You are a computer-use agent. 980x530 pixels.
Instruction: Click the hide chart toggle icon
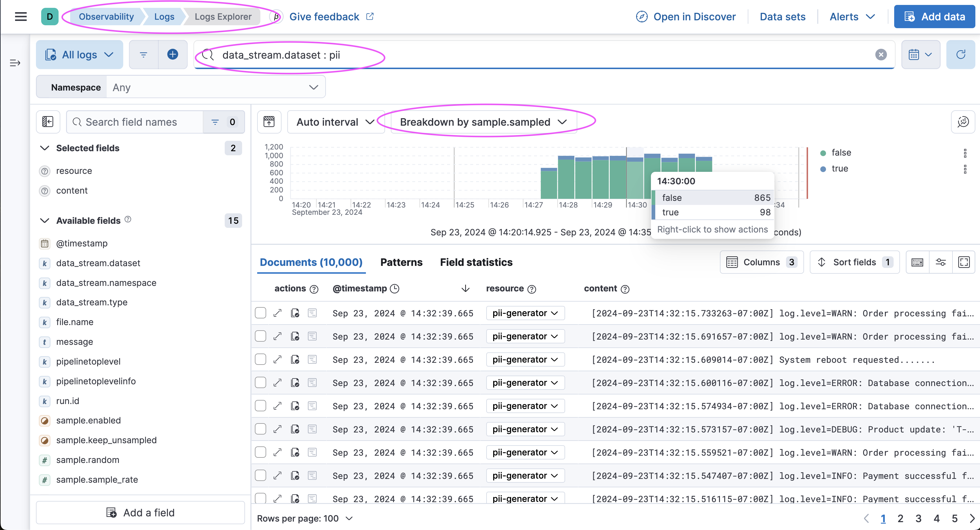[x=269, y=122]
